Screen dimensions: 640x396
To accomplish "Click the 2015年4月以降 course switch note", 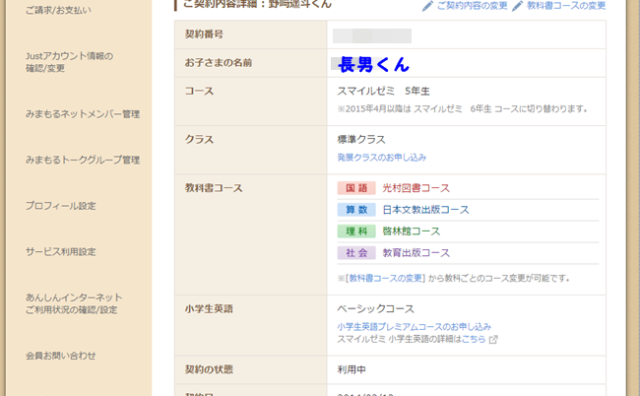I will point(462,109).
